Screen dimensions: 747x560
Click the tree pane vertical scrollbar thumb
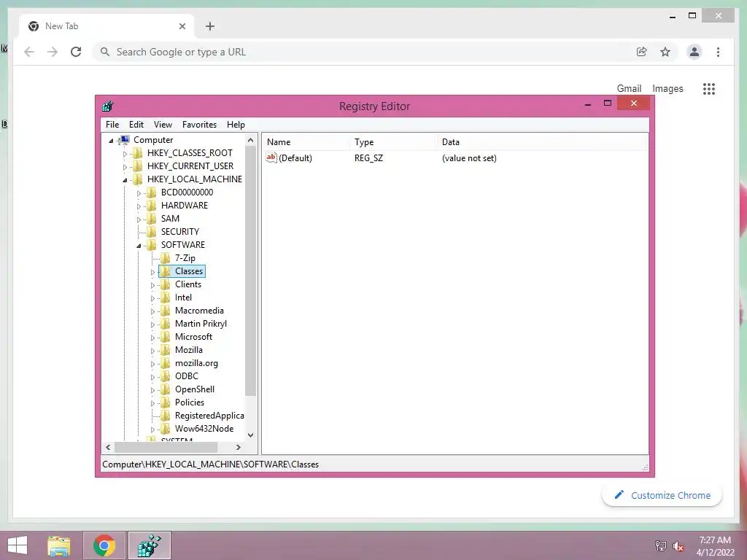point(251,271)
